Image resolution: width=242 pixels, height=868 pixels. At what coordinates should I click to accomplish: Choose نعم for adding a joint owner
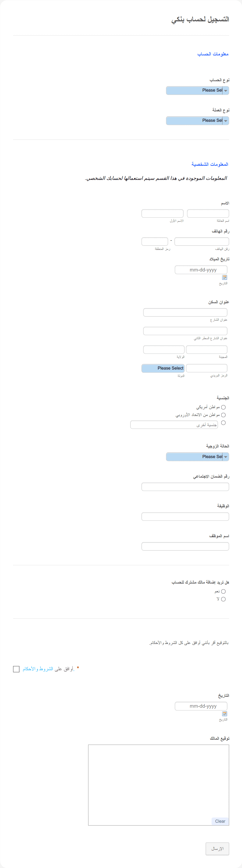point(223,591)
